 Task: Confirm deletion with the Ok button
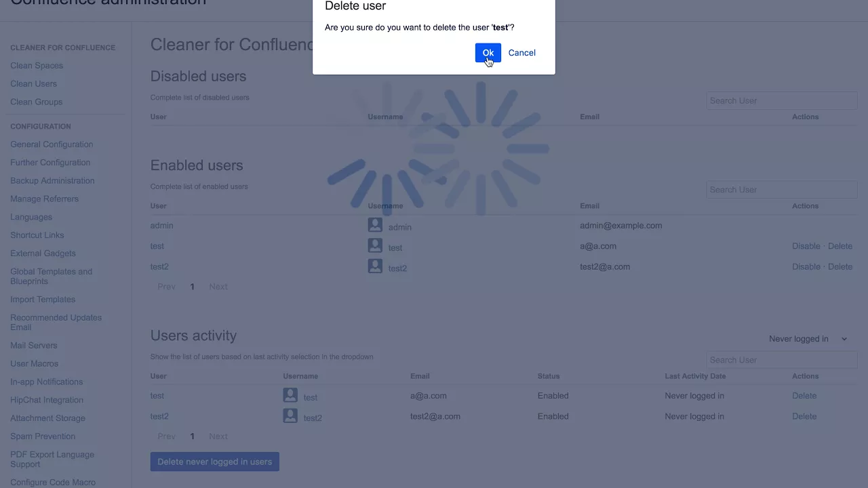pos(488,53)
